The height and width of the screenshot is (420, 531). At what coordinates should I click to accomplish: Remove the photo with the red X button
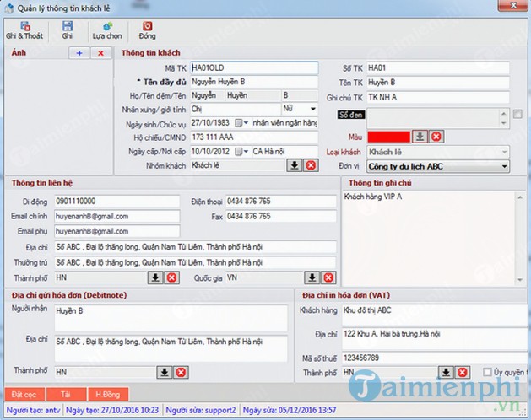click(x=100, y=53)
